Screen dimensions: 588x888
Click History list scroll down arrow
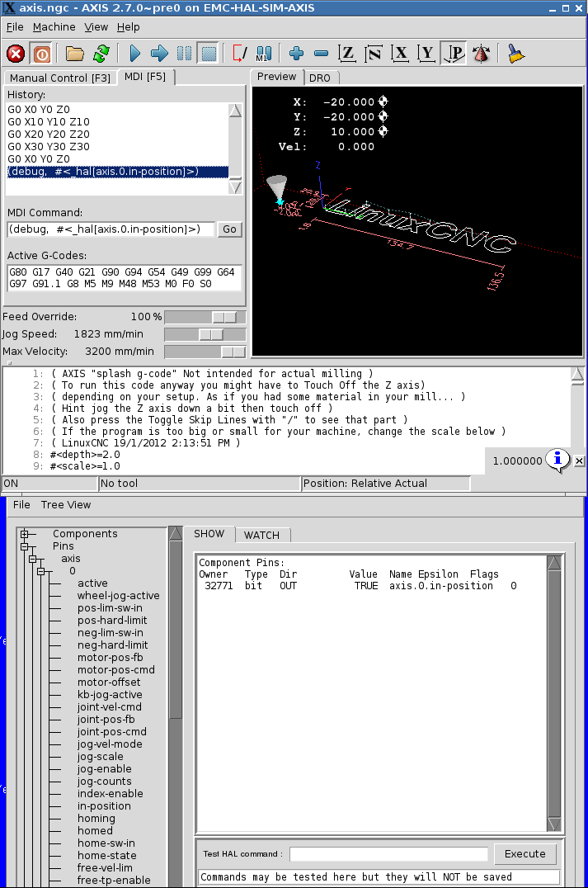click(x=235, y=187)
